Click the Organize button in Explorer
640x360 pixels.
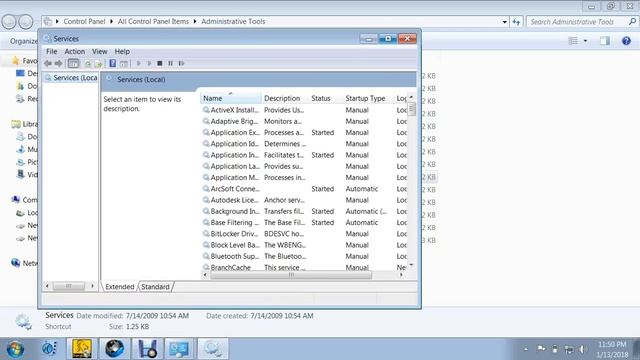[x=23, y=41]
